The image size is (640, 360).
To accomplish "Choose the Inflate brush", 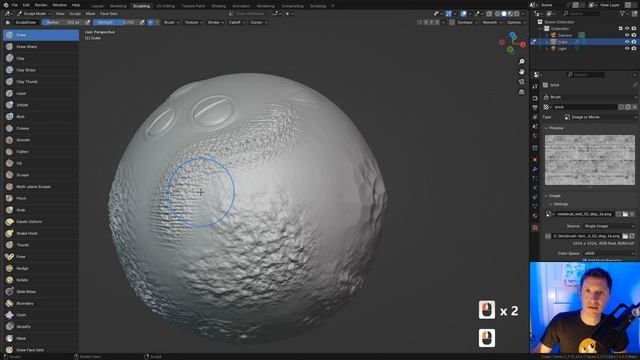I will click(x=41, y=105).
